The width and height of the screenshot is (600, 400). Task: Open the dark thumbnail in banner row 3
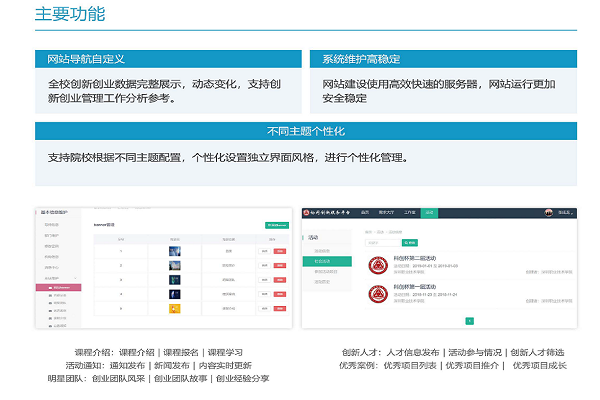pos(174,280)
